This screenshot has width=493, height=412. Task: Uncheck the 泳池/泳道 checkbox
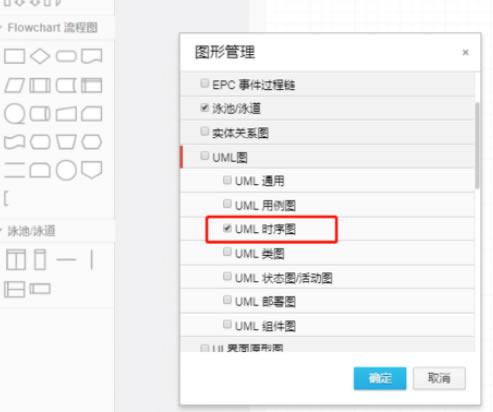(204, 107)
